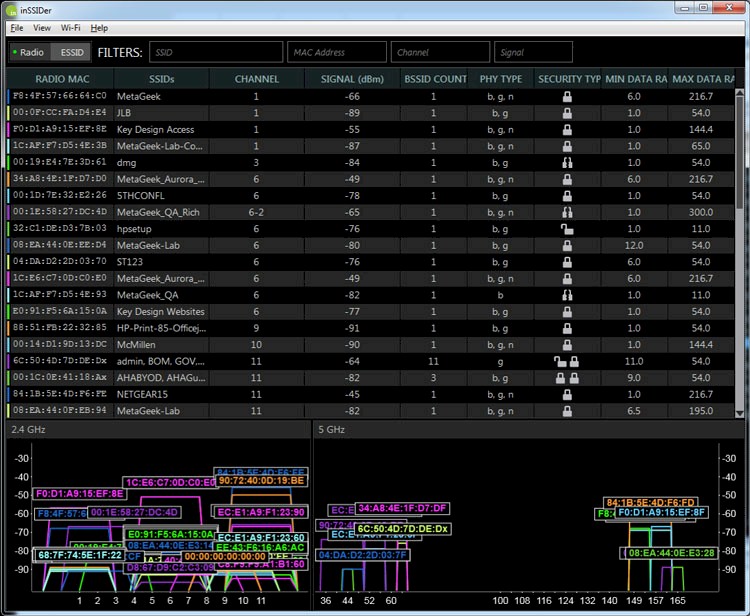Image resolution: width=750 pixels, height=616 pixels.
Task: Click 00:00:00:00:00:00 label in graph
Action: [x=225, y=556]
